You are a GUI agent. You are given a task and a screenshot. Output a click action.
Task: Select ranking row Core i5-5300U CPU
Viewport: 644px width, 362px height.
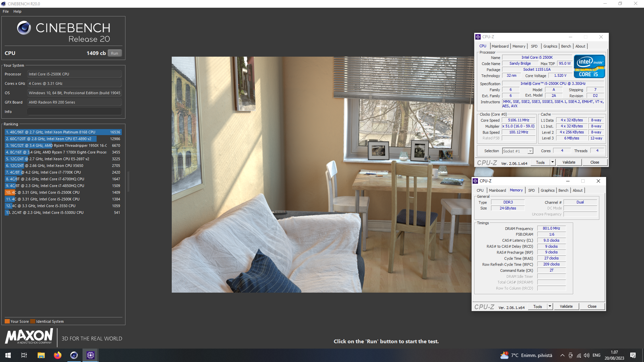(x=63, y=213)
